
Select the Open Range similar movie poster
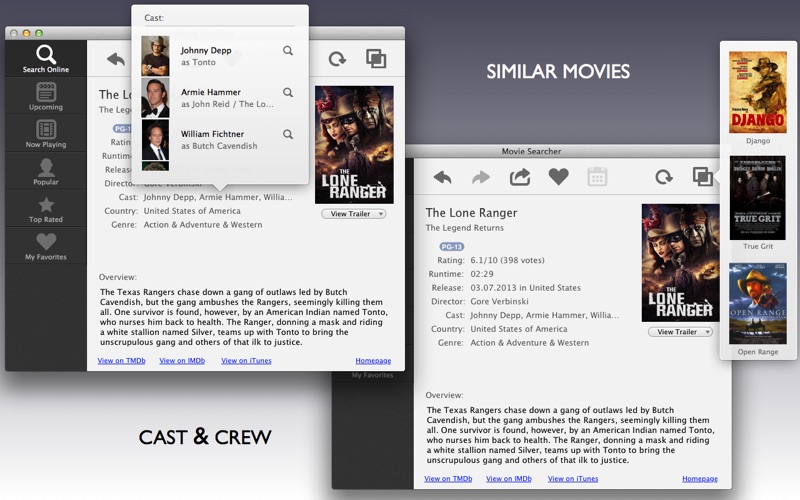click(758, 304)
